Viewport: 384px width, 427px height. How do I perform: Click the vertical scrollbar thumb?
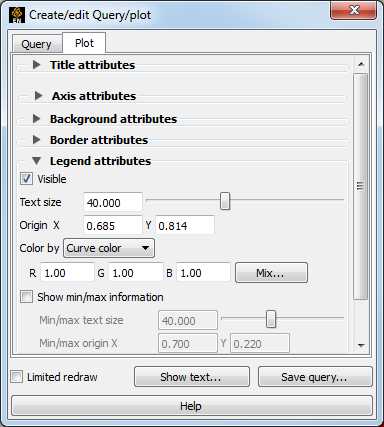click(361, 186)
